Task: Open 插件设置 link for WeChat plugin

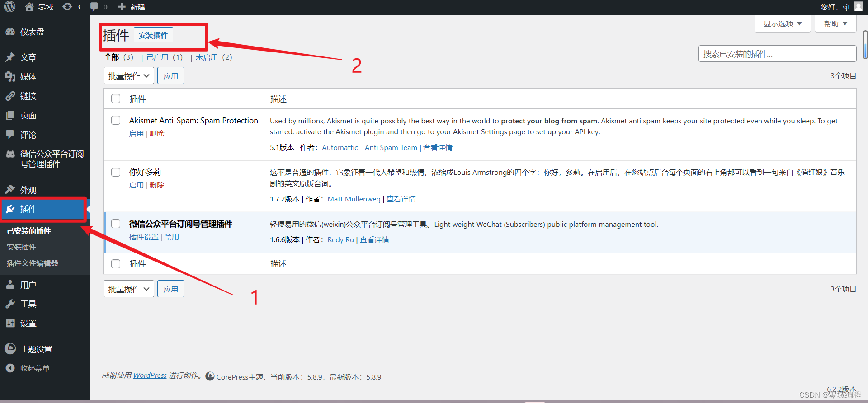Action: [x=144, y=237]
